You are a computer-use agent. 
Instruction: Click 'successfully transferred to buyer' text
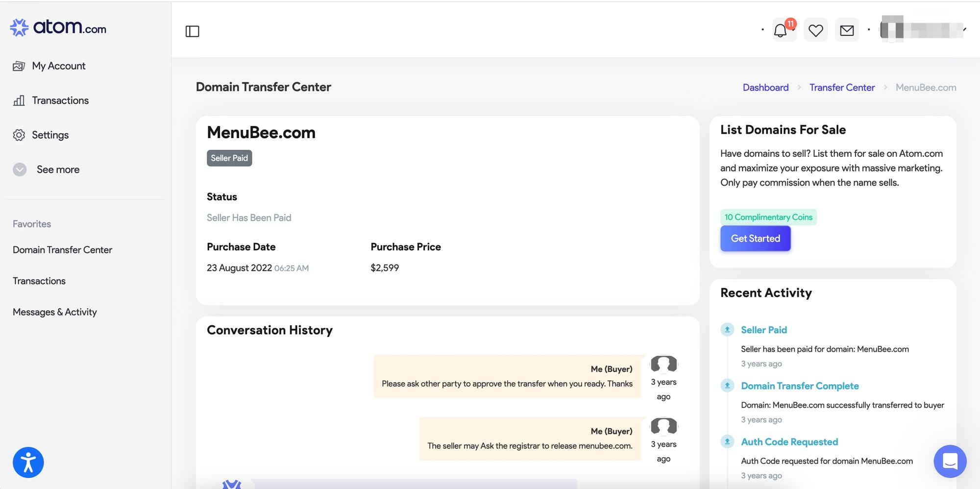click(x=842, y=405)
